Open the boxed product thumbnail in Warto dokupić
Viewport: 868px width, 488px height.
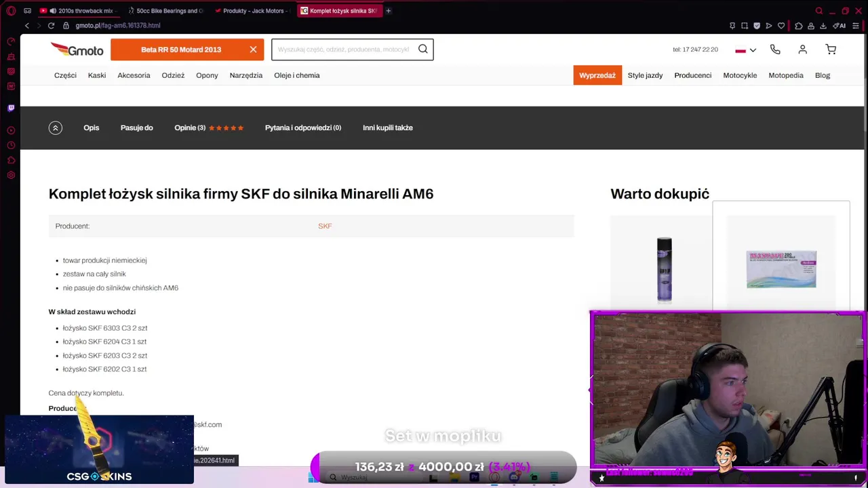(x=781, y=269)
